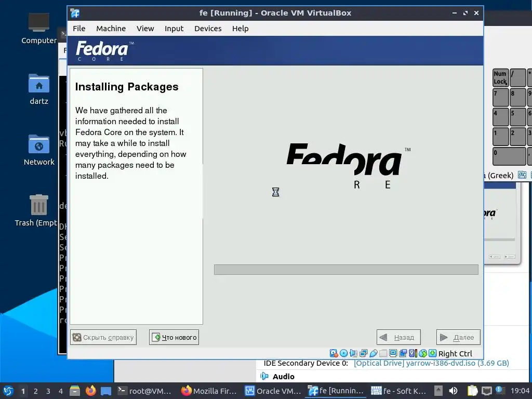Switch to workspace 1
Screen dimensions: 532x399
(23, 391)
